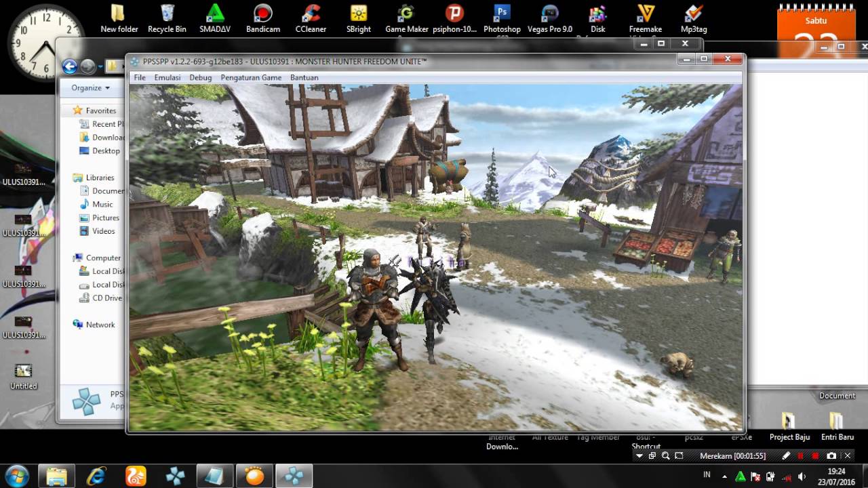This screenshot has height=488, width=868.
Task: Open the Recycle Bin desktop icon
Action: 167,18
